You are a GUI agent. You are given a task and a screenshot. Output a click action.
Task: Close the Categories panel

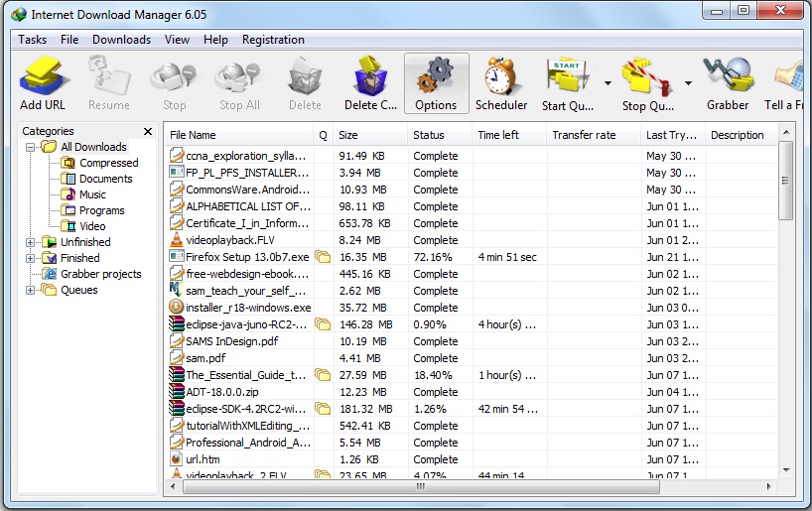tap(148, 132)
